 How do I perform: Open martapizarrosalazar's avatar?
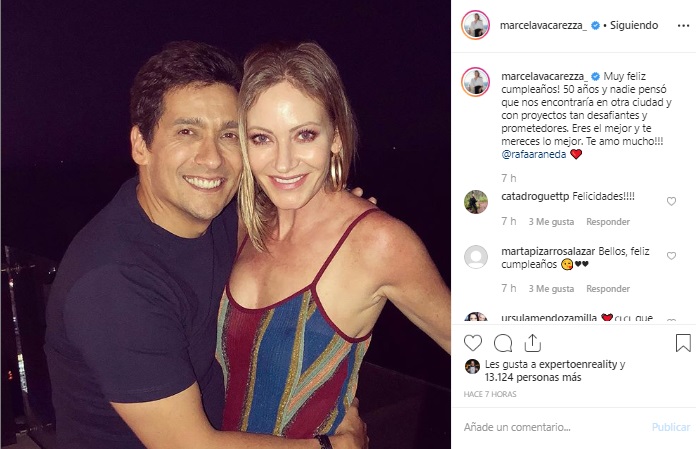click(x=476, y=256)
